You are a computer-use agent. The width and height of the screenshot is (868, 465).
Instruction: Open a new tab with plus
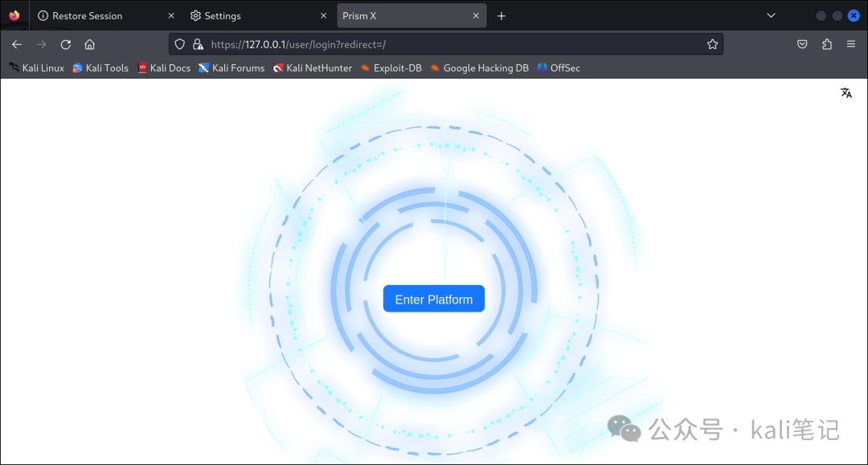click(502, 16)
